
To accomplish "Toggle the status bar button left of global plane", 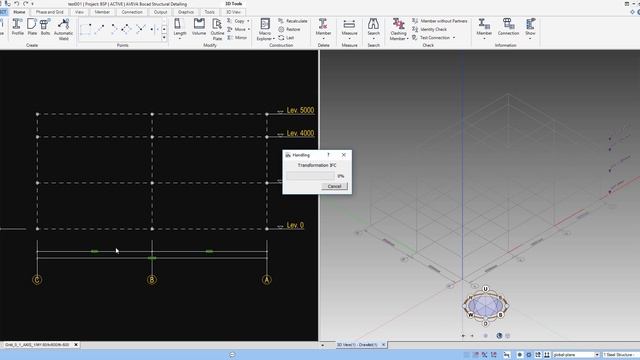I will (x=547, y=355).
